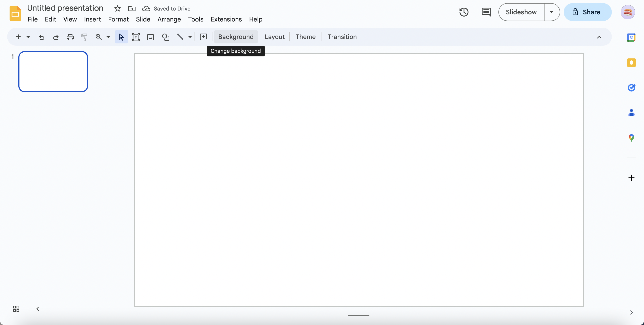Select the Text box tool
Viewport: 644px width, 325px height.
136,37
